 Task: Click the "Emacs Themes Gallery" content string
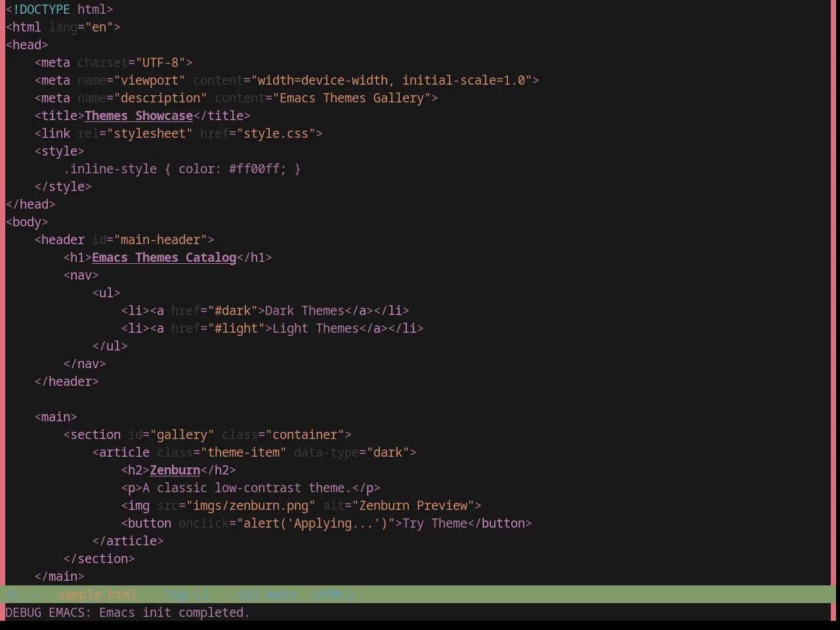[x=352, y=98]
